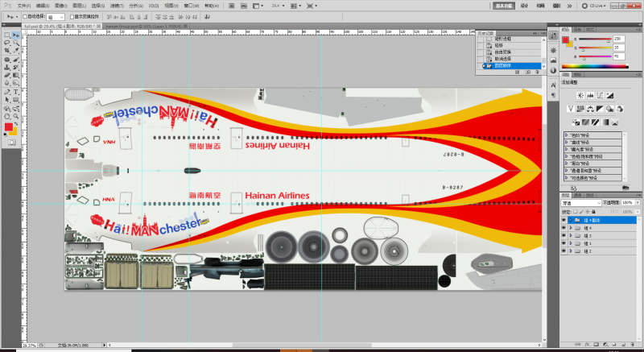Add layer style with fx icon
Screen dimensions: 644x352
pos(588,344)
